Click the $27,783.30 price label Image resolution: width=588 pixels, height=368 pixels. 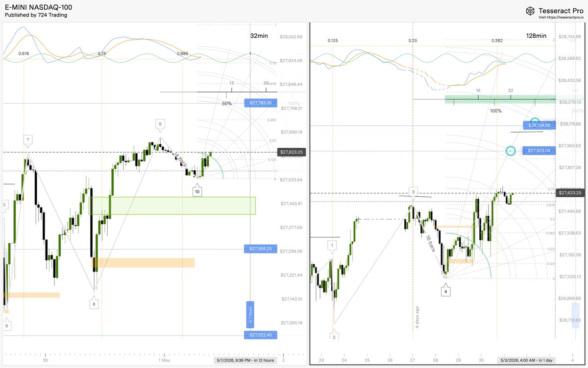point(261,103)
